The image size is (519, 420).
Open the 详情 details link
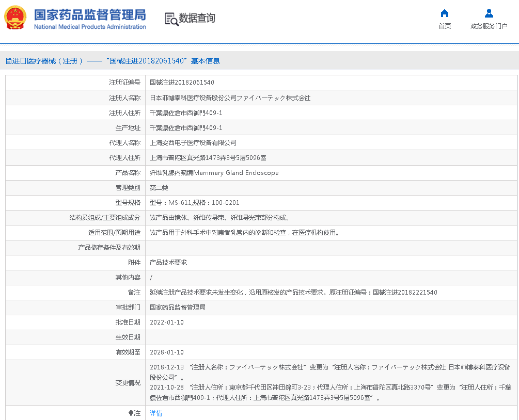point(156,413)
